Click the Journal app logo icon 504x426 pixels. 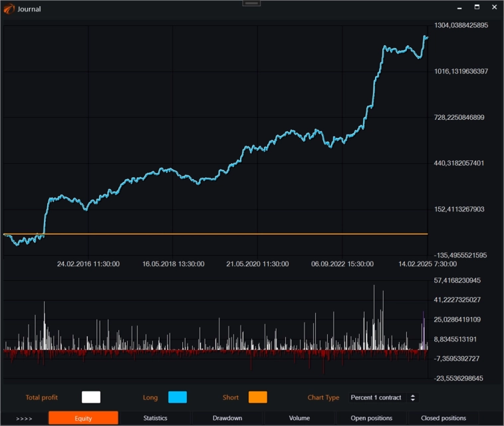[x=9, y=9]
